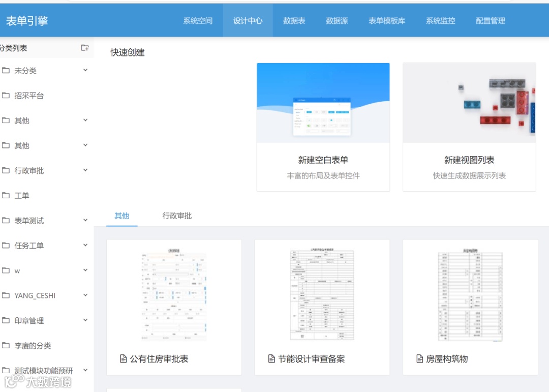Open the 表单模板库 menu
Viewport: 549px width, 392px height.
(x=387, y=21)
